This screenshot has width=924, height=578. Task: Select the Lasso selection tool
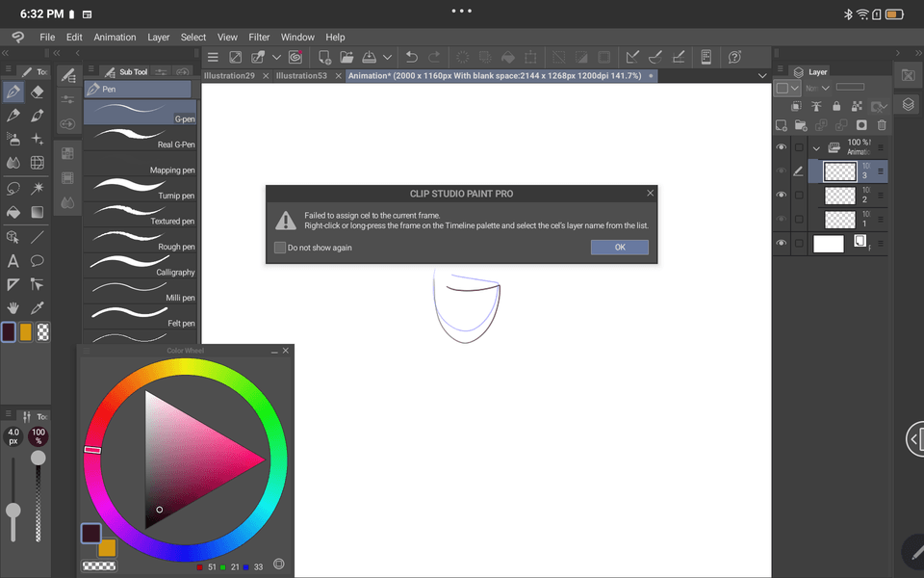tap(13, 188)
